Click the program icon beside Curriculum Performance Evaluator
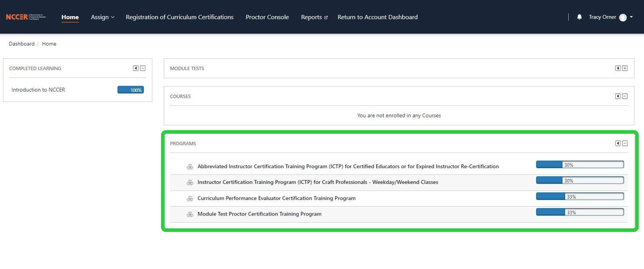Viewport: 644px width, 269px height. click(190, 198)
